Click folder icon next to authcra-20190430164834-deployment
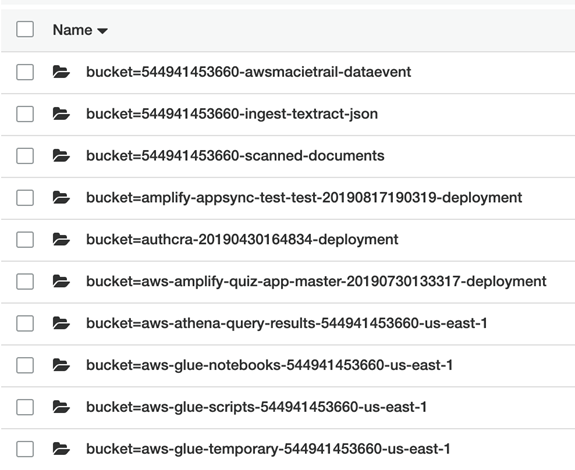The height and width of the screenshot is (470, 575). click(61, 239)
